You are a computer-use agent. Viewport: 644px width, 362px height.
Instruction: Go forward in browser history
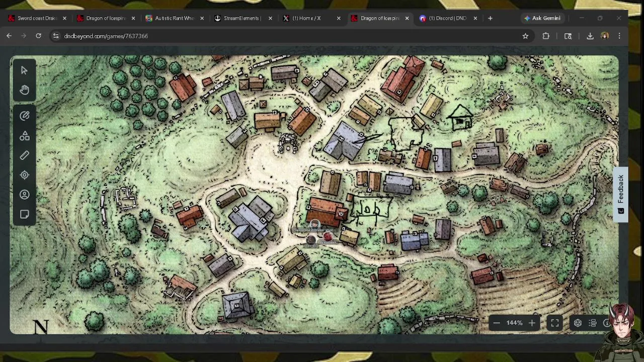(24, 36)
